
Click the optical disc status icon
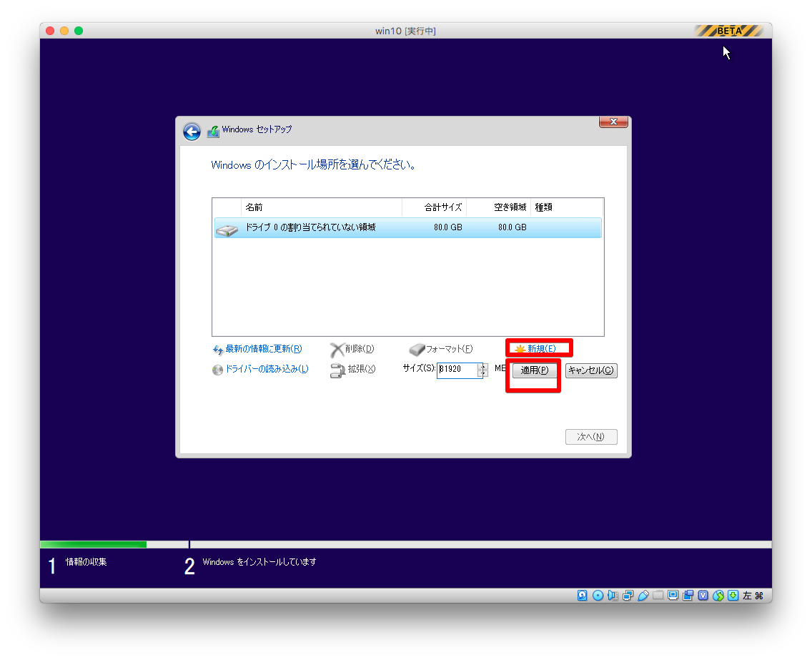[x=598, y=596]
